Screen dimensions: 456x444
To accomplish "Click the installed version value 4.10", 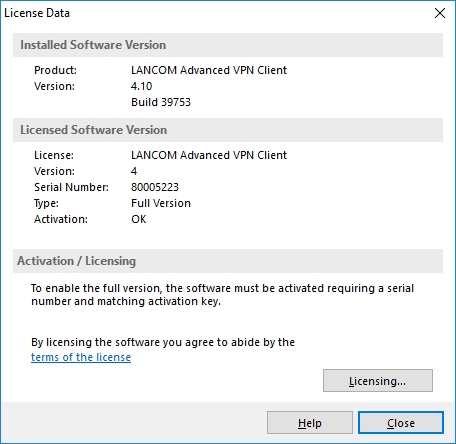I will click(x=141, y=86).
